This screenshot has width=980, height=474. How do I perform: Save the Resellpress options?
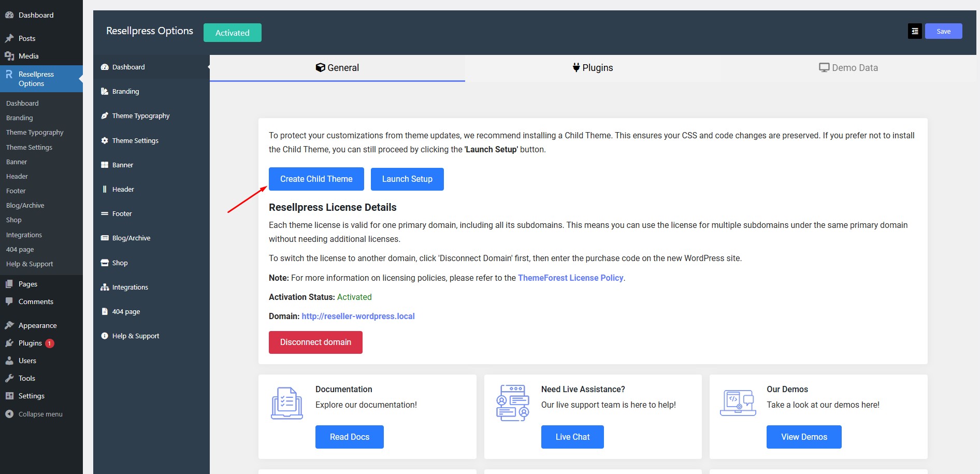[943, 32]
